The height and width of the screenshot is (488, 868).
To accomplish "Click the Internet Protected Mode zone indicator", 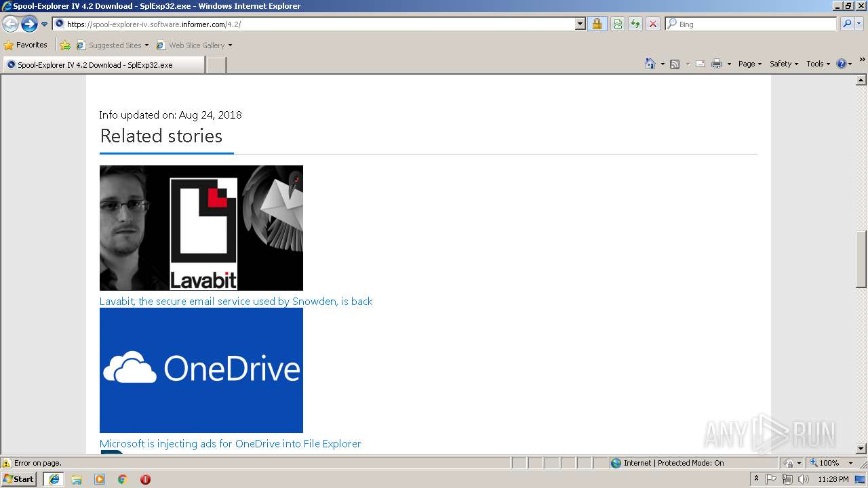I will click(x=667, y=463).
